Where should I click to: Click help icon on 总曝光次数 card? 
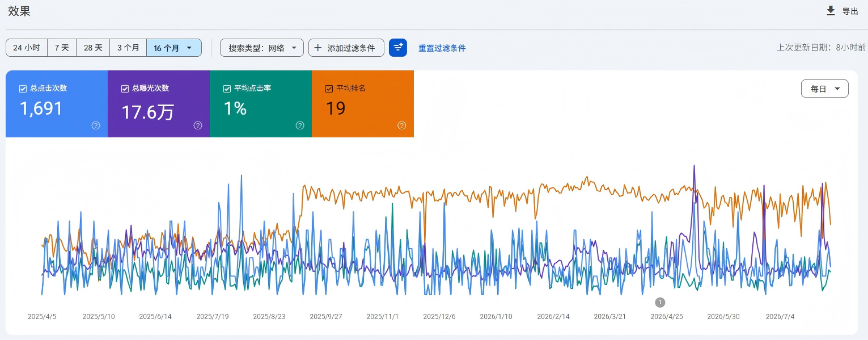[198, 125]
